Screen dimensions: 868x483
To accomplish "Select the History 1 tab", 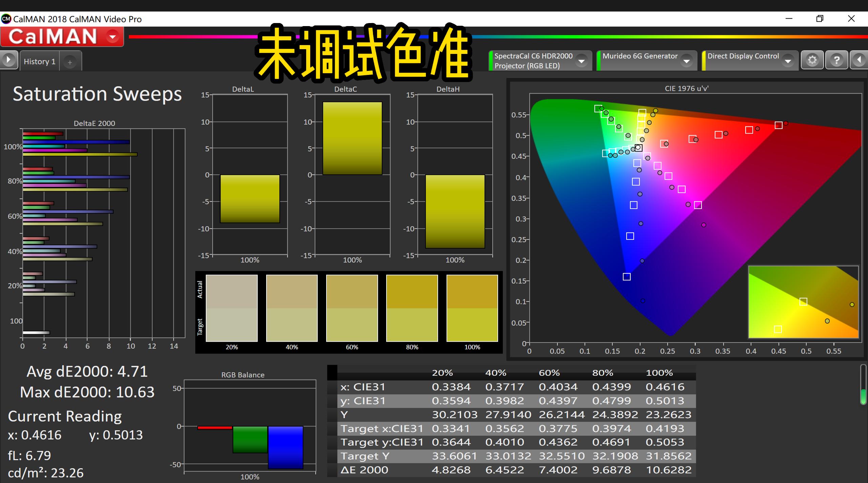I will (x=39, y=61).
